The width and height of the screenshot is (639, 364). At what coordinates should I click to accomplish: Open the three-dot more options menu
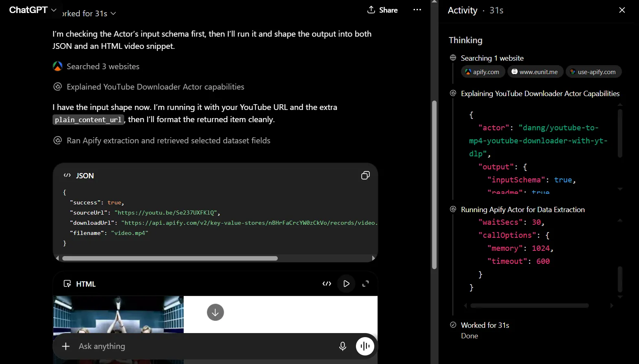[x=417, y=10]
